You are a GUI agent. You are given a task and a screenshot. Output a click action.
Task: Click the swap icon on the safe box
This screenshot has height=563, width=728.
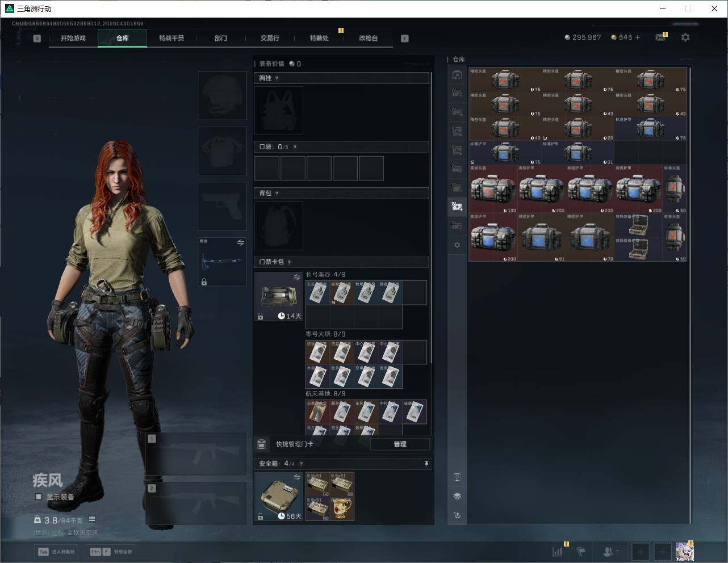click(x=297, y=477)
